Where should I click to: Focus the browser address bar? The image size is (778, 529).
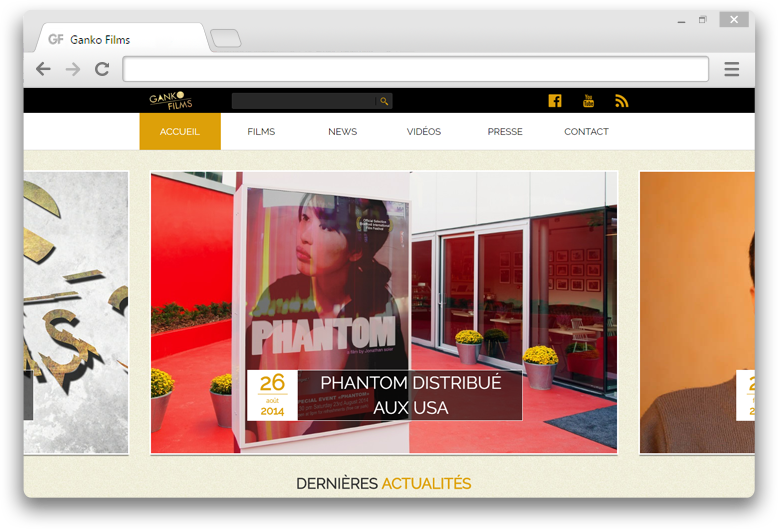[x=415, y=69]
